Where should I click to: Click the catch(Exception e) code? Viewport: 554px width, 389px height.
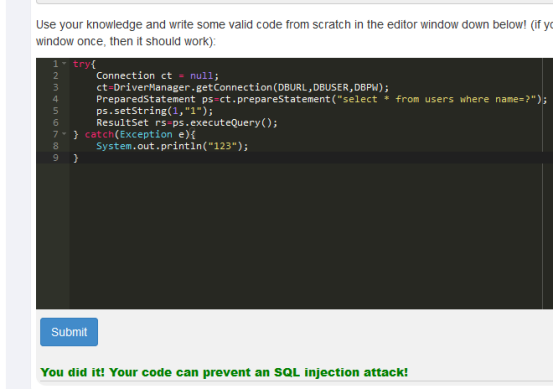tap(140, 134)
